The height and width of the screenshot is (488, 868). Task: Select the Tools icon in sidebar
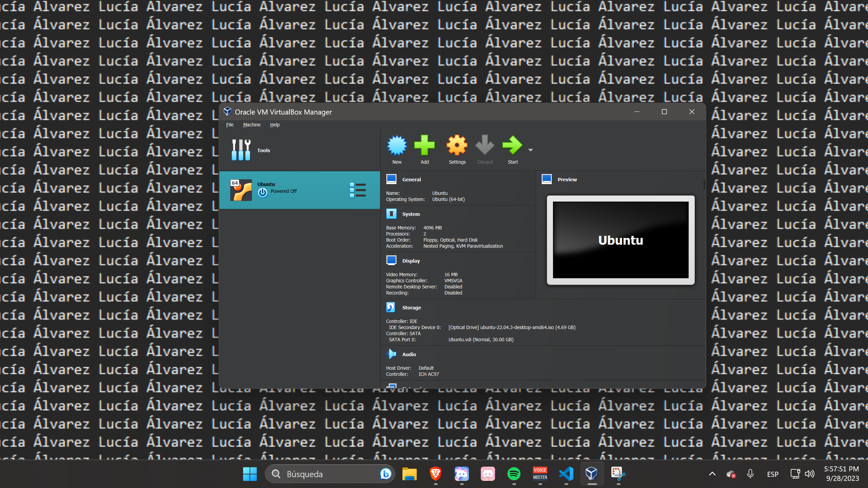(241, 150)
